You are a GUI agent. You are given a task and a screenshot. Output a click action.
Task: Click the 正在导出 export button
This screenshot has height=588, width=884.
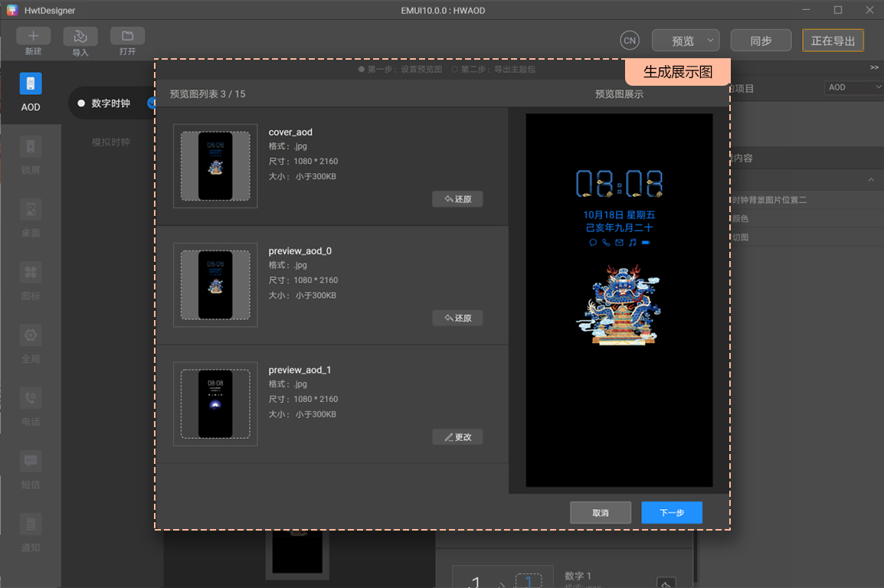pyautogui.click(x=833, y=41)
